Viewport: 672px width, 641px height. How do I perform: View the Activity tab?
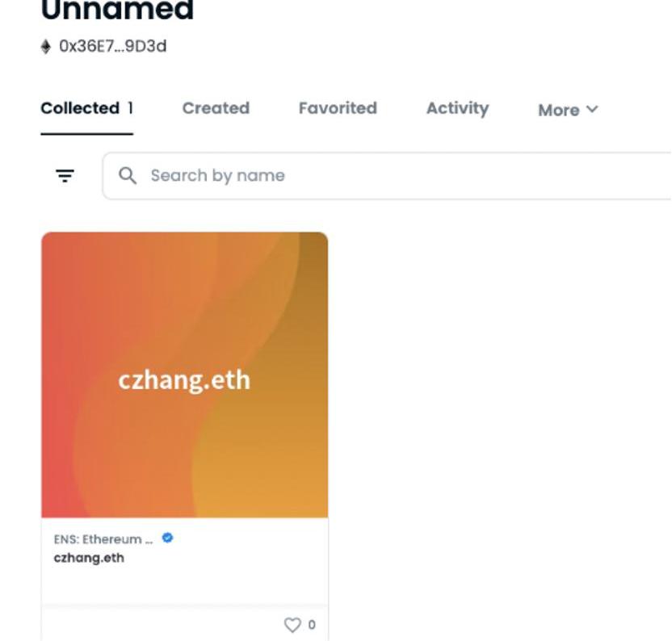pos(457,108)
